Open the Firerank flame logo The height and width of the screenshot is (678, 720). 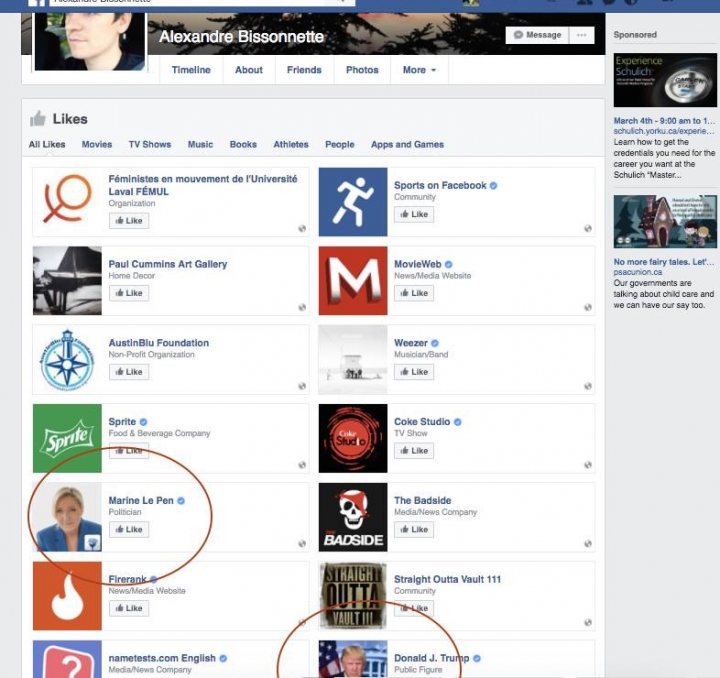[67, 596]
